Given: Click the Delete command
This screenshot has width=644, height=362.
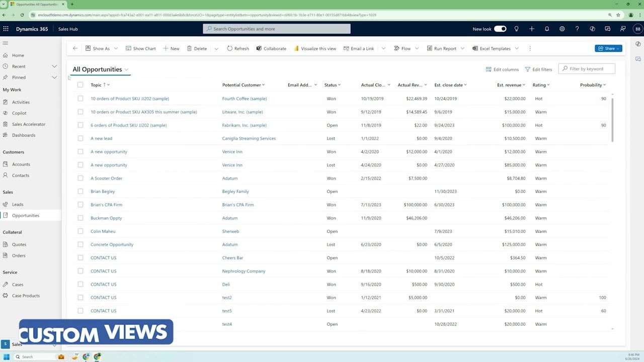Looking at the screenshot, I should coord(197,48).
